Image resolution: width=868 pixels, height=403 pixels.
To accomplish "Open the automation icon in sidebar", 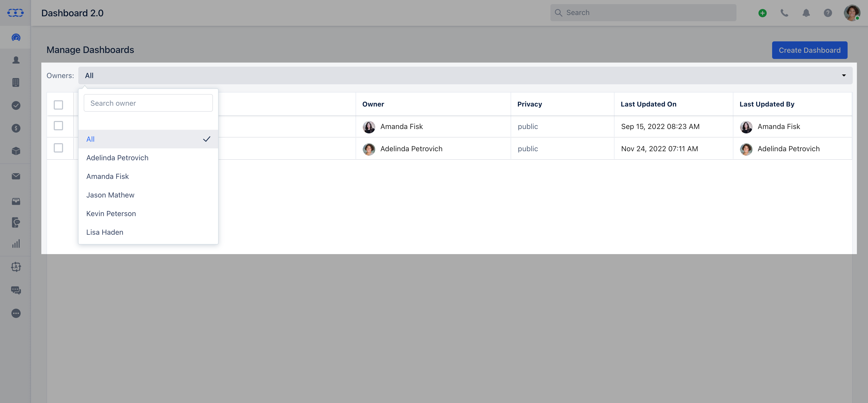I will point(16,267).
